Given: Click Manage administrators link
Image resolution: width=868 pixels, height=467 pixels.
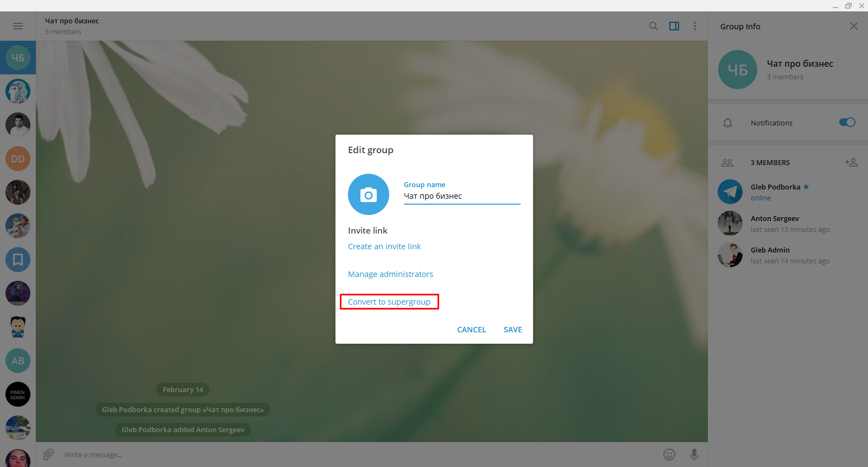Looking at the screenshot, I should pyautogui.click(x=390, y=274).
